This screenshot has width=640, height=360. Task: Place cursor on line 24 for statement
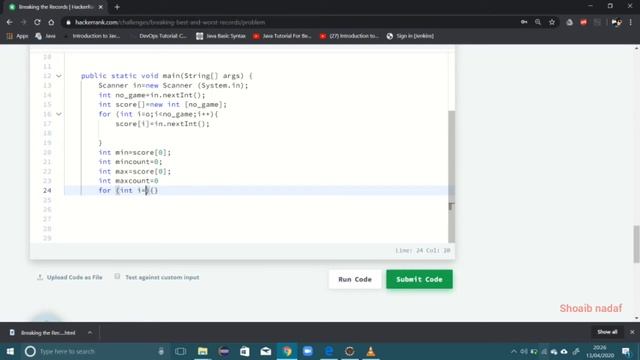[128, 190]
